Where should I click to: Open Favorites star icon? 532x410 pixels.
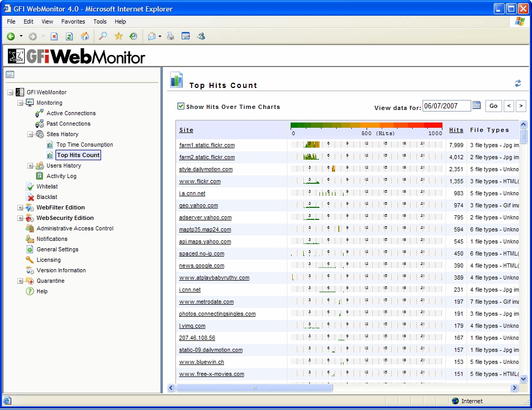(x=118, y=36)
